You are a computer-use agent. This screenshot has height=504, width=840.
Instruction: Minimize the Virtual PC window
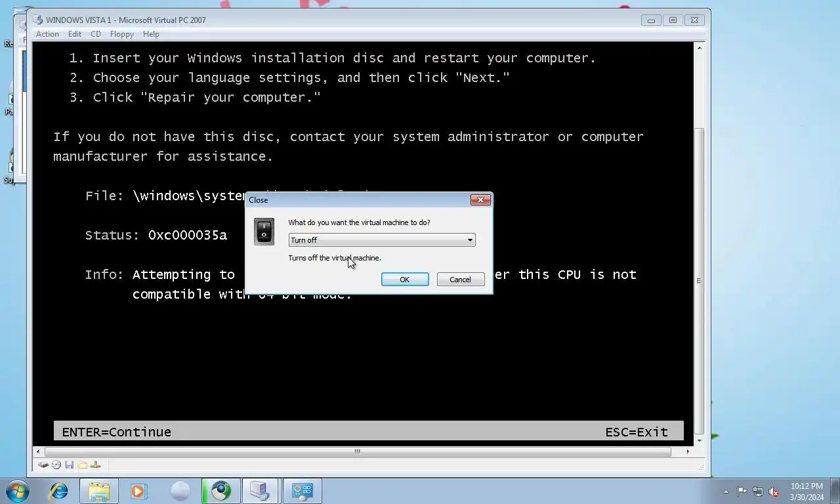(x=651, y=20)
